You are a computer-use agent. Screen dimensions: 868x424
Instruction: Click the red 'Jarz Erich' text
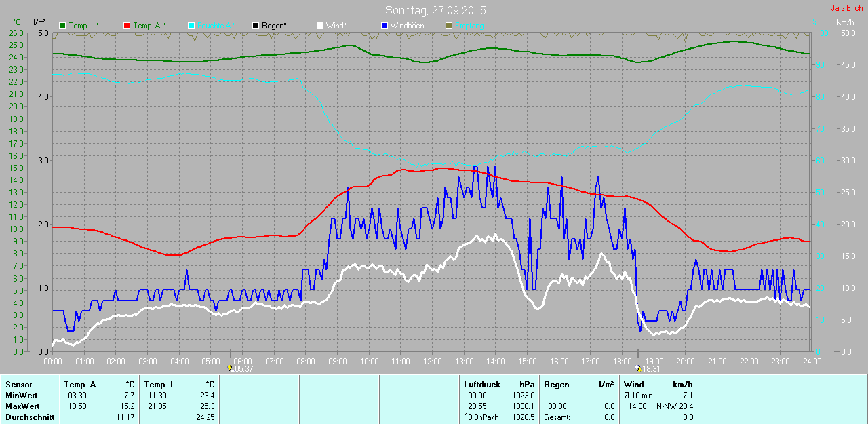846,8
